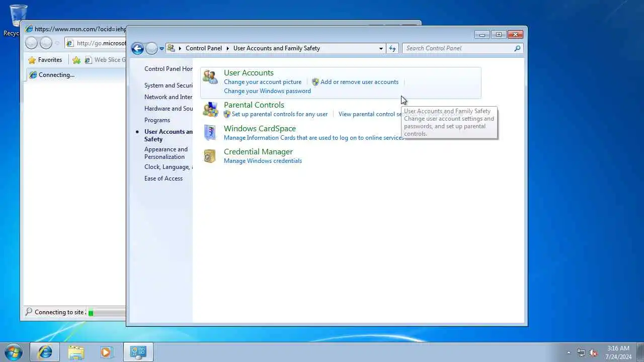
Task: Open the Windows CardSpace icon
Action: coord(210,133)
